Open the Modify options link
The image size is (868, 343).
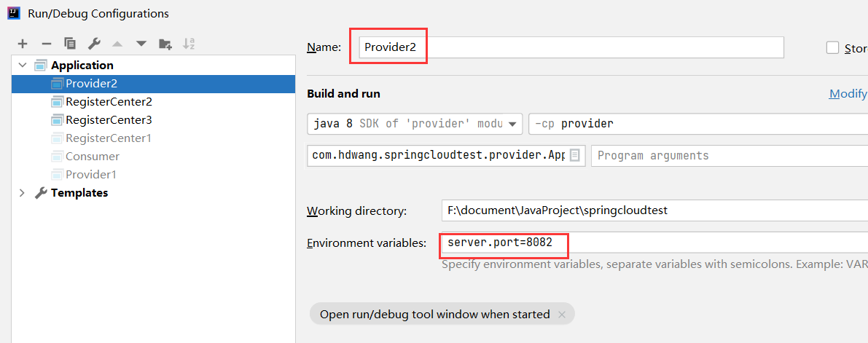[848, 94]
